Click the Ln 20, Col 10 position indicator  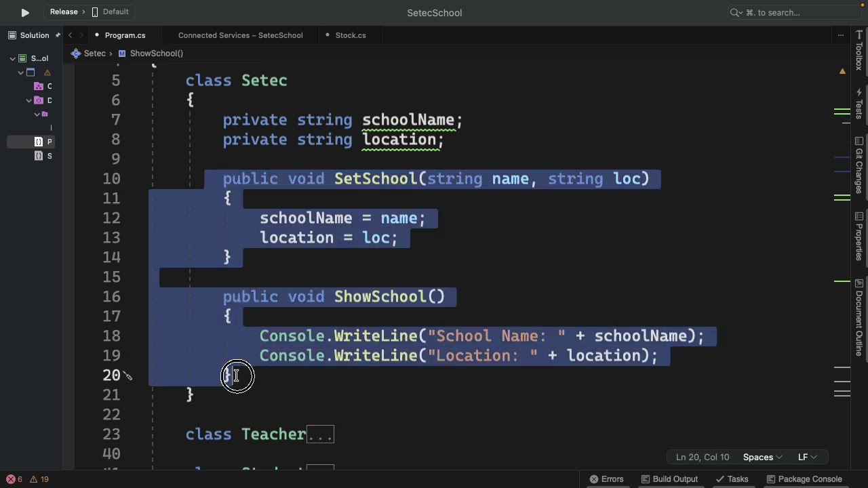pos(703,457)
